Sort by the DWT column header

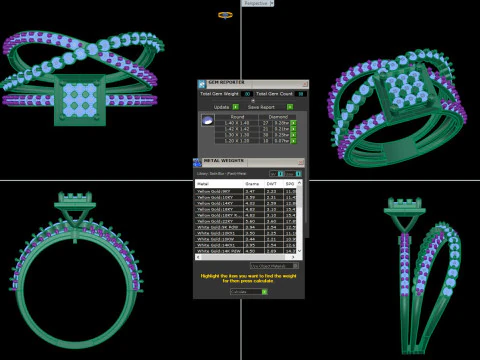click(274, 184)
